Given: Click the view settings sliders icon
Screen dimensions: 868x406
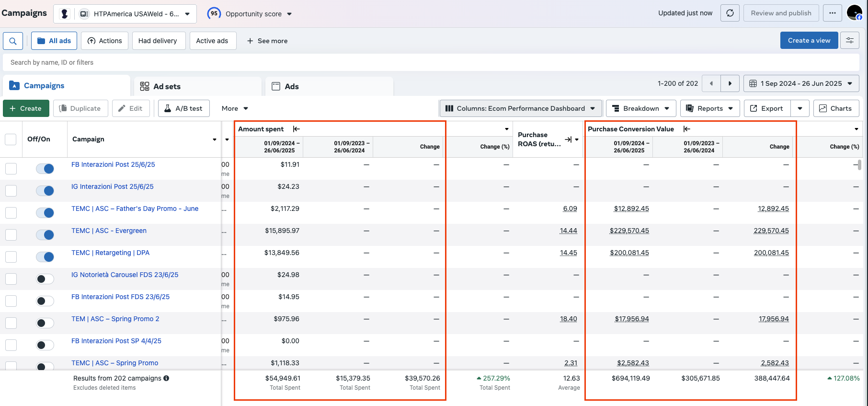Looking at the screenshot, I should 849,41.
